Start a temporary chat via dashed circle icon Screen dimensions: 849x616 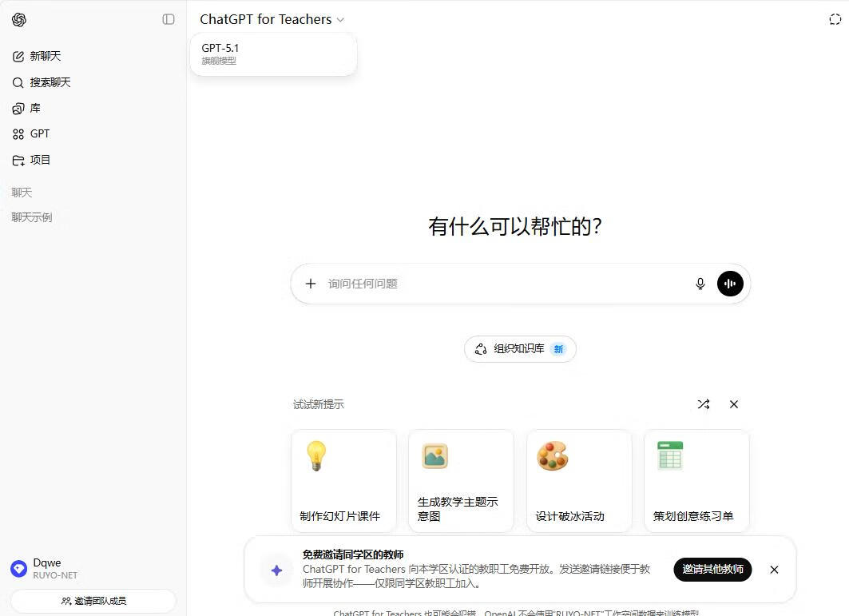click(835, 20)
